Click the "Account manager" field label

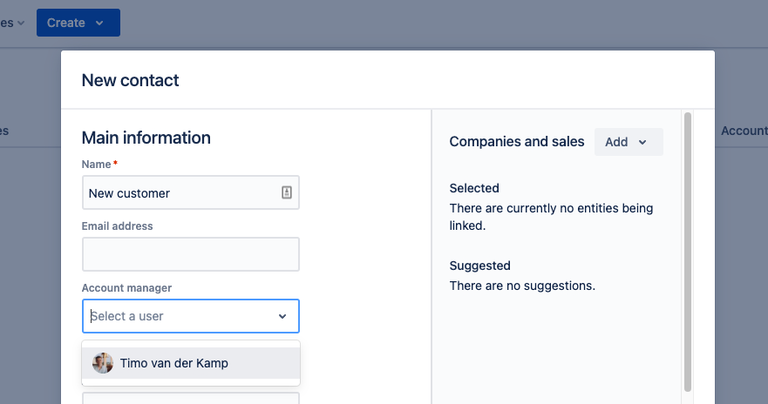(x=126, y=288)
